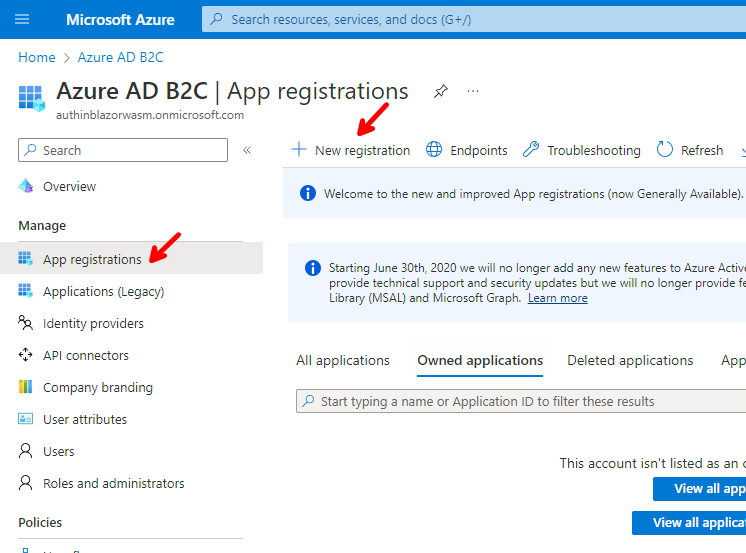Viewport: 746px width, 553px height.
Task: Click the Azure AD B2C grid icon beside title
Action: 31,98
